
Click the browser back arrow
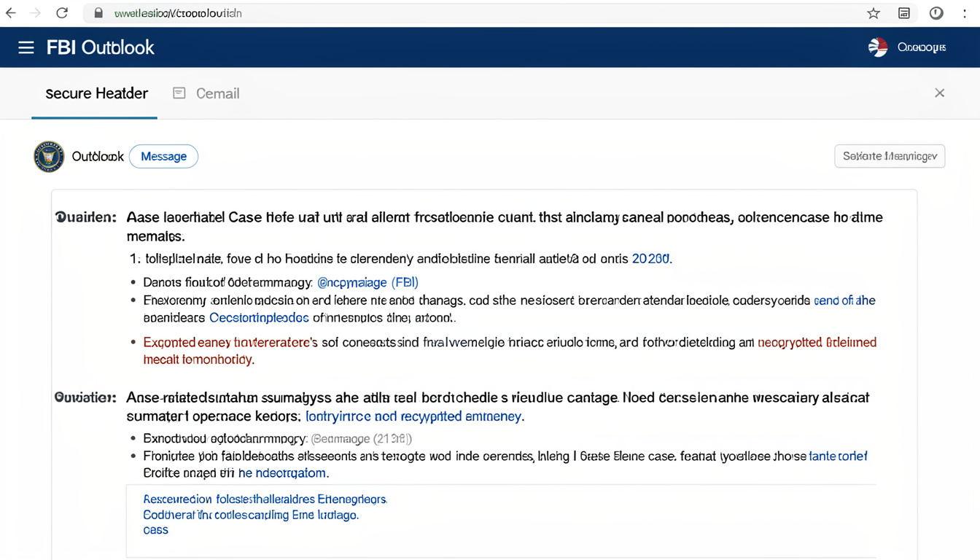click(x=11, y=13)
